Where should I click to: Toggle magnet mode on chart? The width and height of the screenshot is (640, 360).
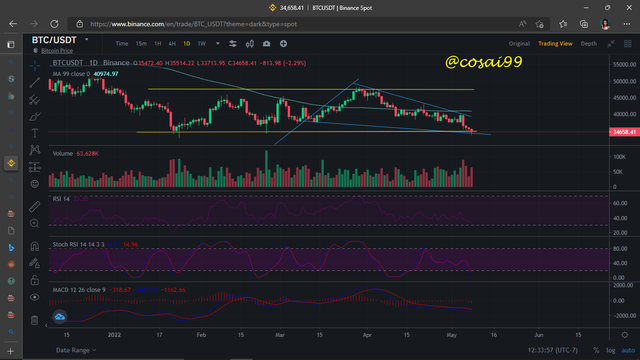[x=35, y=246]
